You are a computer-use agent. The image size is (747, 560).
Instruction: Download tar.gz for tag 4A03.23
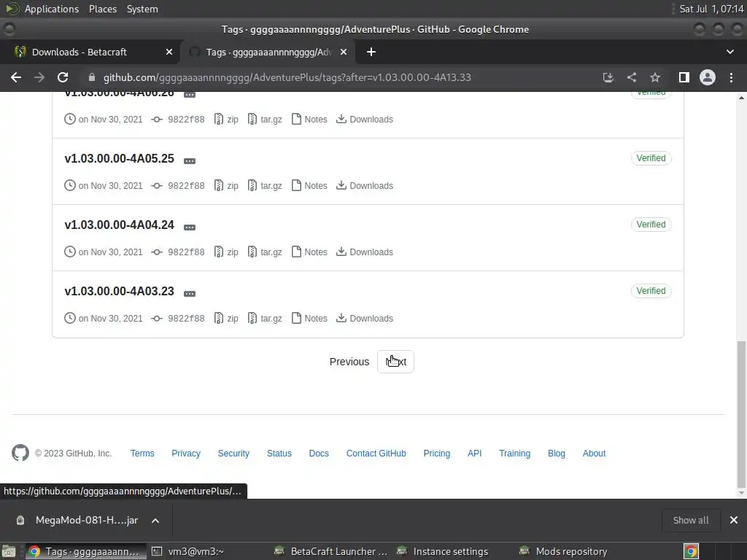(x=265, y=318)
